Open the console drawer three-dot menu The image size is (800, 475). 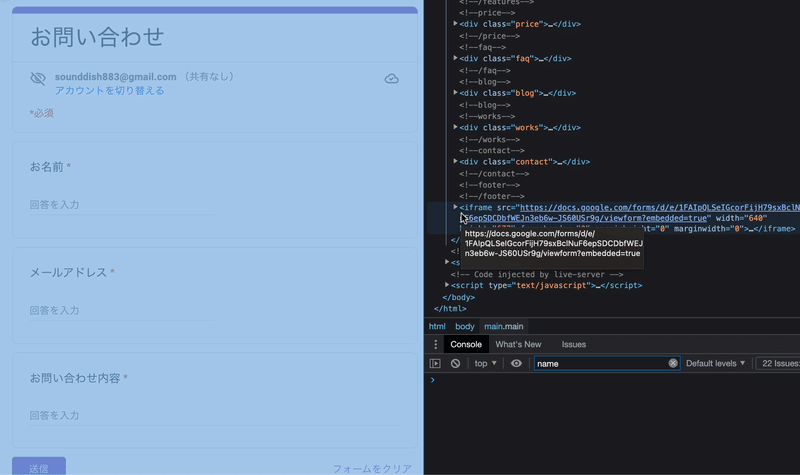point(435,344)
